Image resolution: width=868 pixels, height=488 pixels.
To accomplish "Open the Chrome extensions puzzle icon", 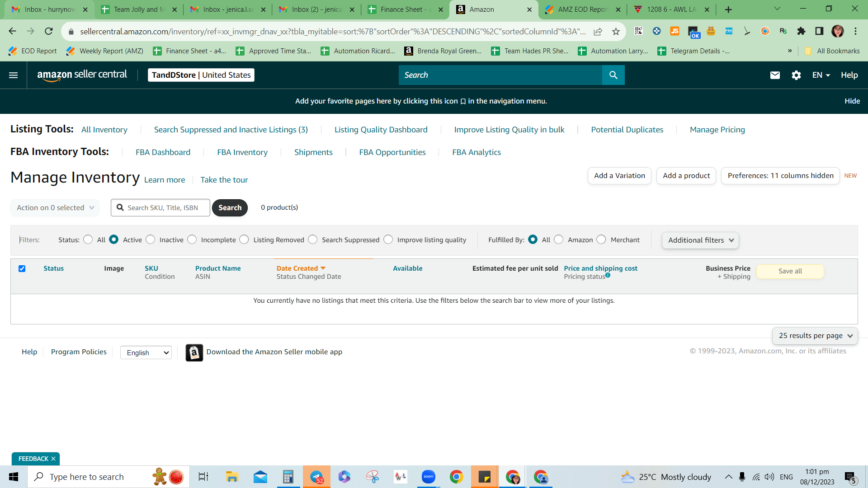I will pos(801,31).
